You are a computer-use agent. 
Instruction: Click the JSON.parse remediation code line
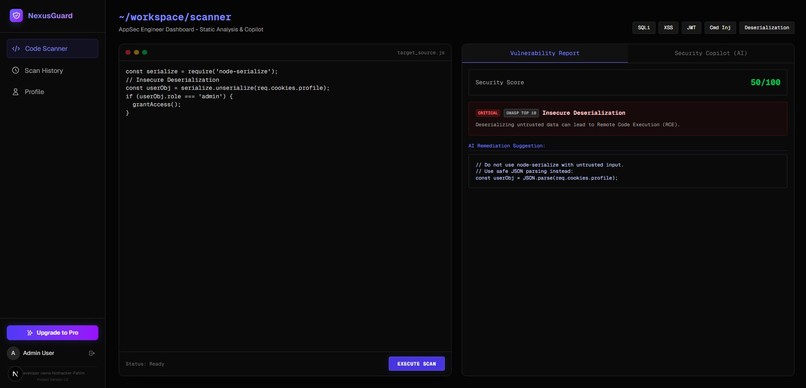[546, 178]
